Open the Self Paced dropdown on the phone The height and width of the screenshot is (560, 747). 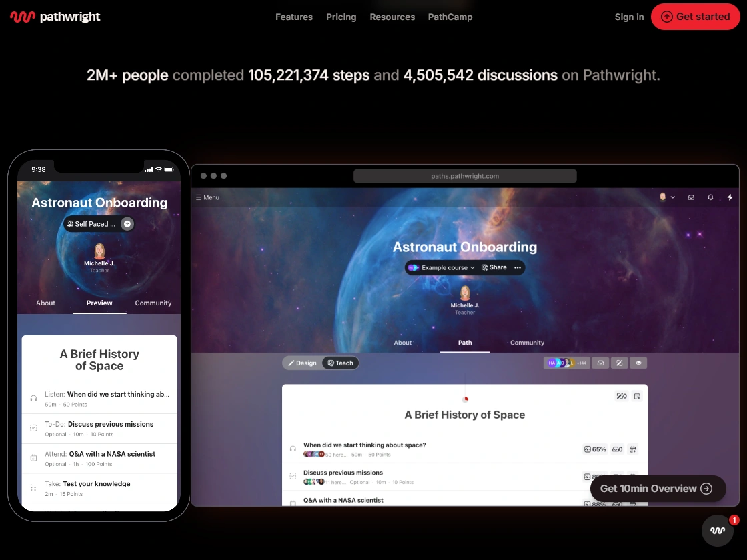click(x=93, y=224)
